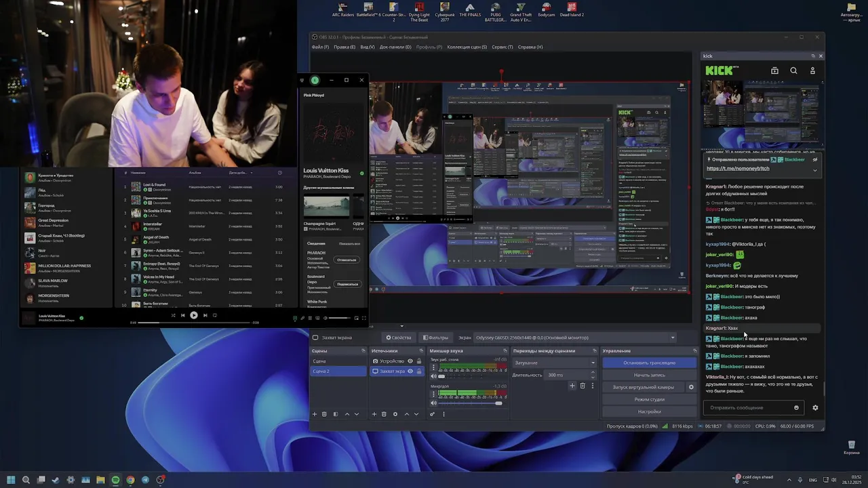Image resolution: width=868 pixels, height=488 pixels.
Task: Toggle visibility of Устройство source
Action: [410, 361]
